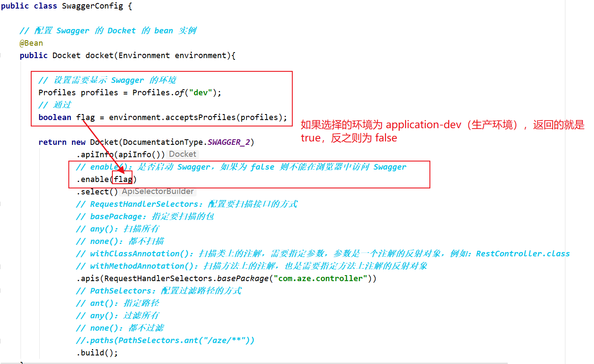
Task: Select the comment '设置需要显示 Swagger 的环境'
Action: [x=107, y=80]
